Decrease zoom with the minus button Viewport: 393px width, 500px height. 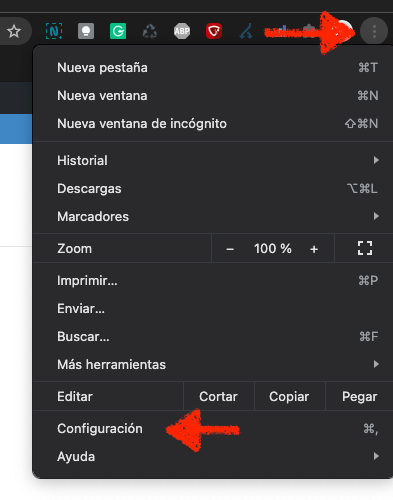(230, 249)
